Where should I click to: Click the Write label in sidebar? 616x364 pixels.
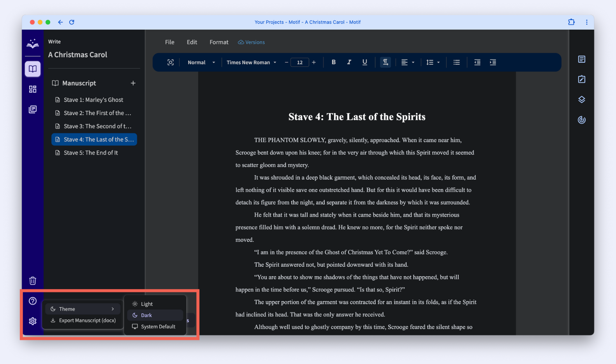pos(55,42)
